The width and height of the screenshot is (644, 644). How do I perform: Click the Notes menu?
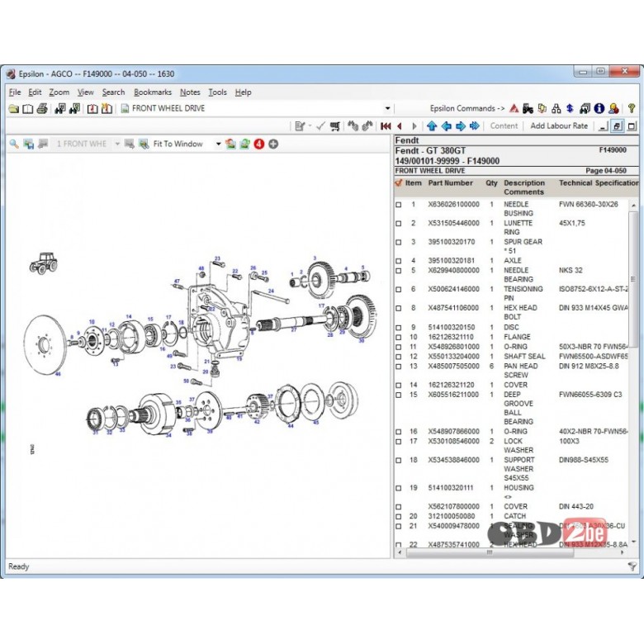[x=190, y=92]
